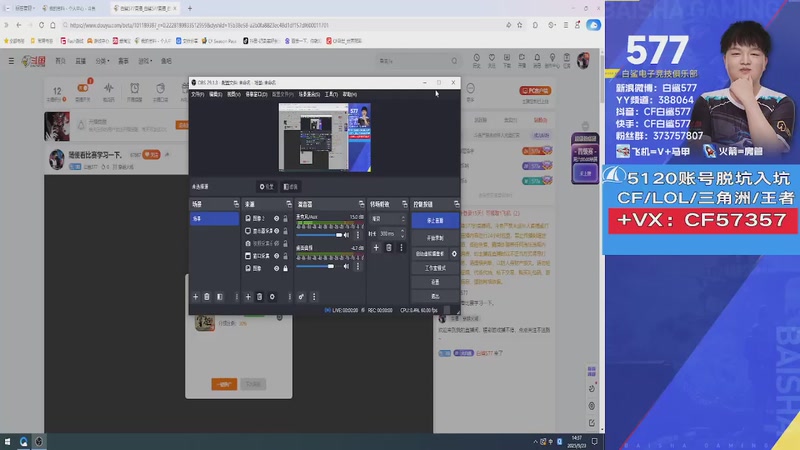Open desktop audio channel options menu

pos(357,266)
